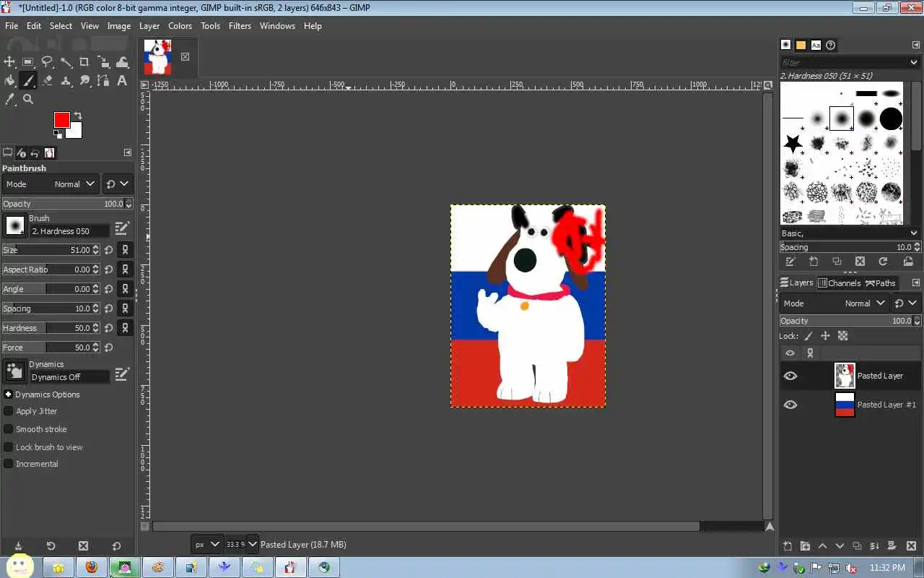Expand Dynamics Options section
Image resolution: width=924 pixels, height=578 pixels.
coord(8,394)
